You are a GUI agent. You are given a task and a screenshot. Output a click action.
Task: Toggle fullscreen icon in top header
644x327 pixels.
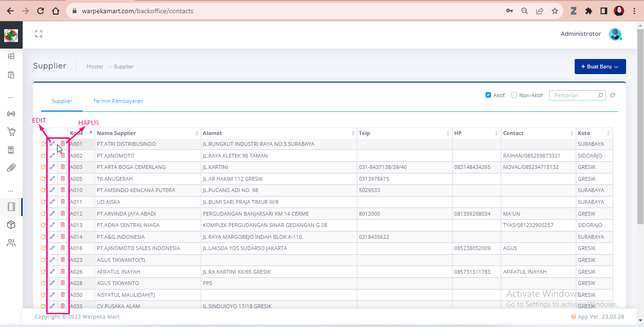coord(39,34)
